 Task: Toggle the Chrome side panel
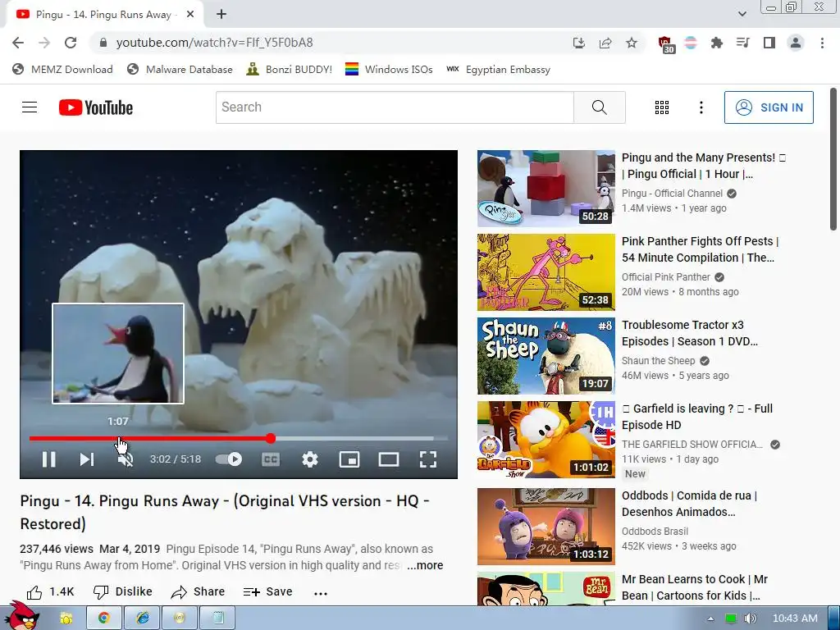coord(769,43)
